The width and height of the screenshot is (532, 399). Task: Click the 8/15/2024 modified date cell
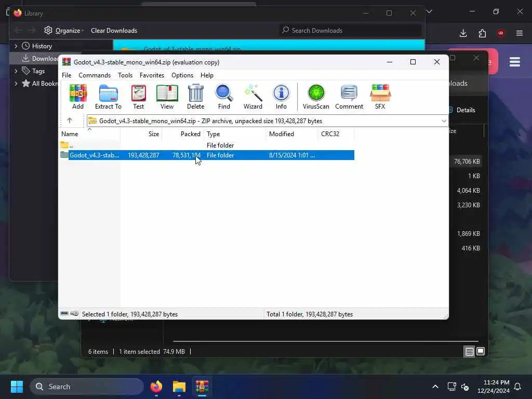pos(292,155)
